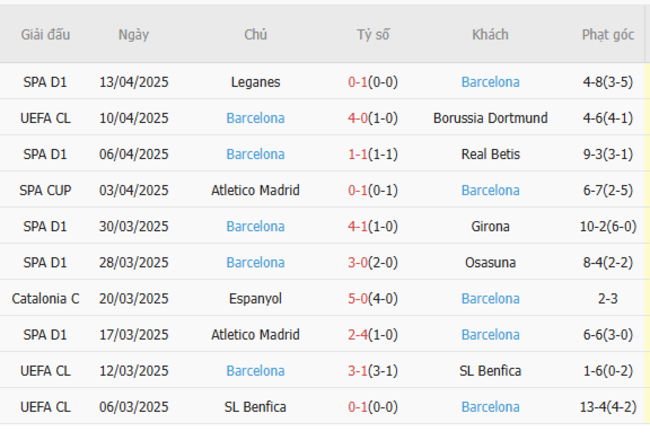
Task: Click the Real Betis team name
Action: click(490, 154)
